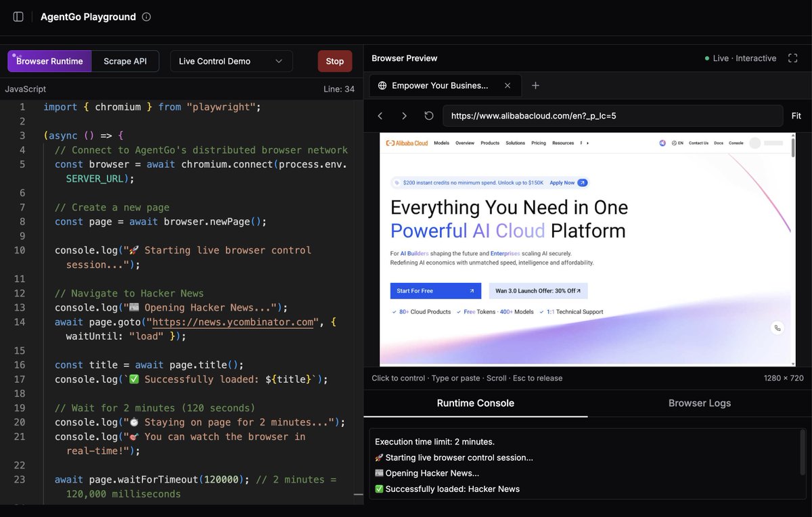This screenshot has height=517, width=812.
Task: Click the purple AI assistant icon in the webpage header
Action: point(662,143)
